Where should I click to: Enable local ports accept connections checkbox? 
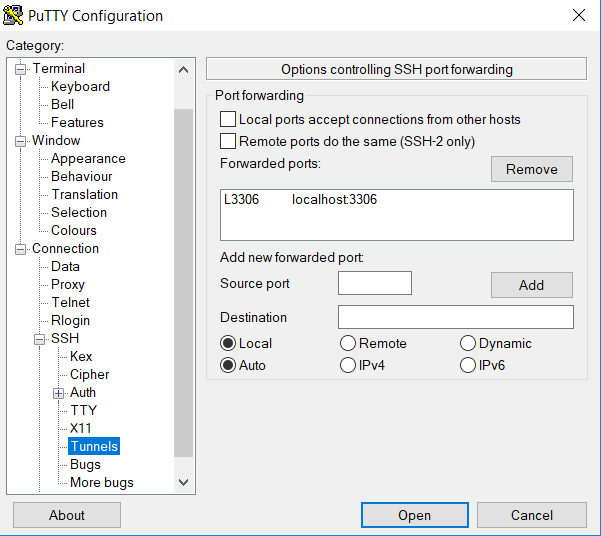tap(228, 119)
